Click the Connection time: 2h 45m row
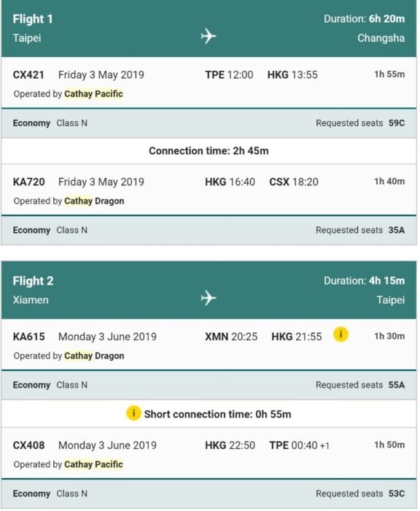420x511 pixels. [x=209, y=151]
